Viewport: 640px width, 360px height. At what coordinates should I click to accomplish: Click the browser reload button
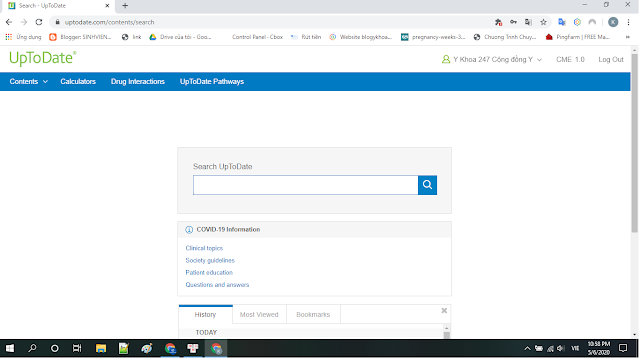click(x=39, y=22)
